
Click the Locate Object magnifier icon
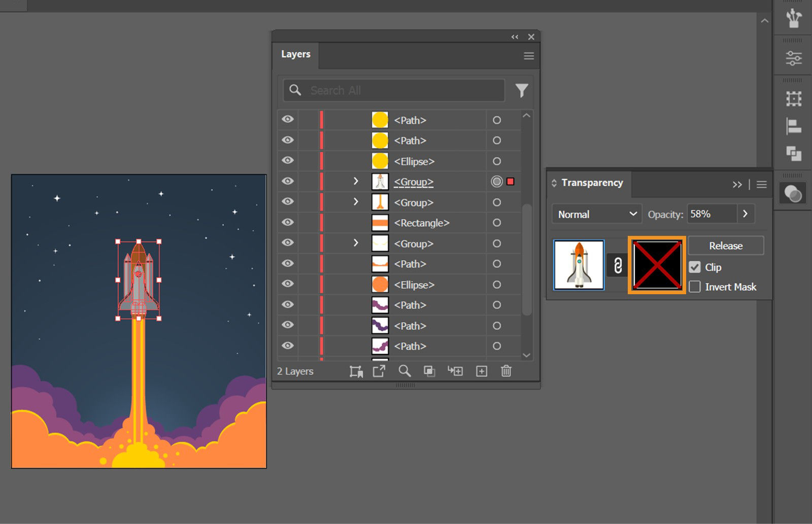tap(404, 371)
